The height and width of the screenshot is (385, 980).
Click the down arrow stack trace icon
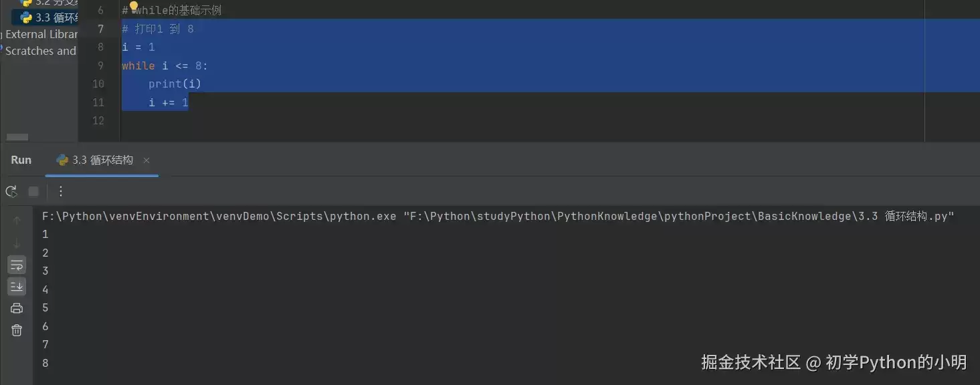pyautogui.click(x=17, y=243)
